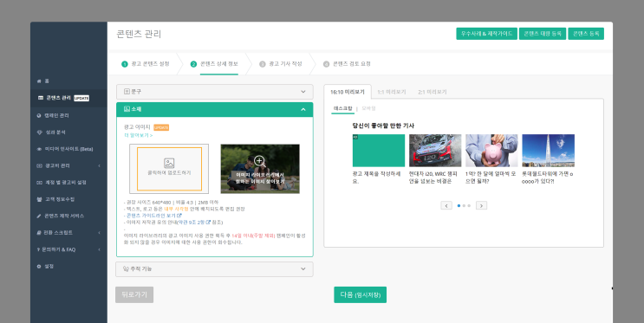Expand the 문의하기 & FAQ submenu chevron
Image resolution: width=644 pixels, height=323 pixels.
100,249
